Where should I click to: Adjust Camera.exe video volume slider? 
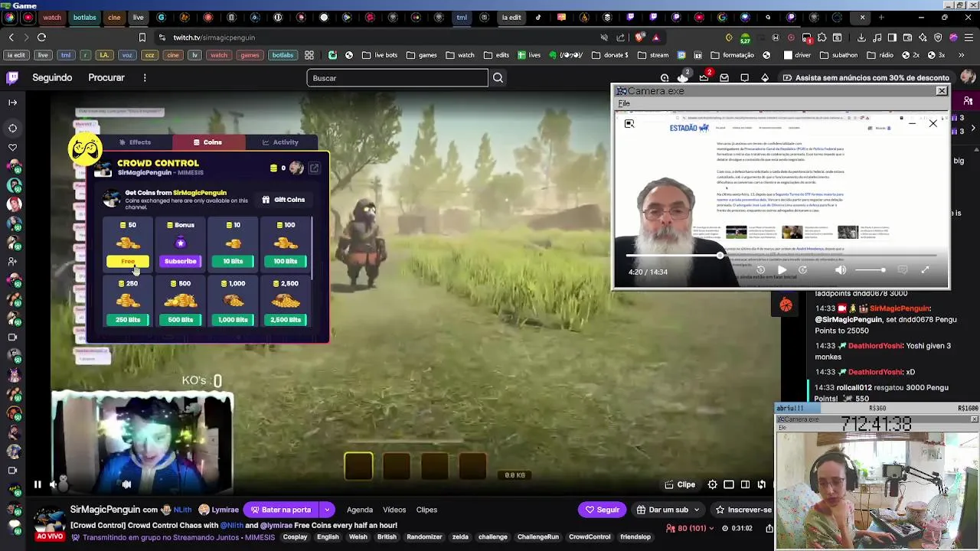click(x=870, y=270)
